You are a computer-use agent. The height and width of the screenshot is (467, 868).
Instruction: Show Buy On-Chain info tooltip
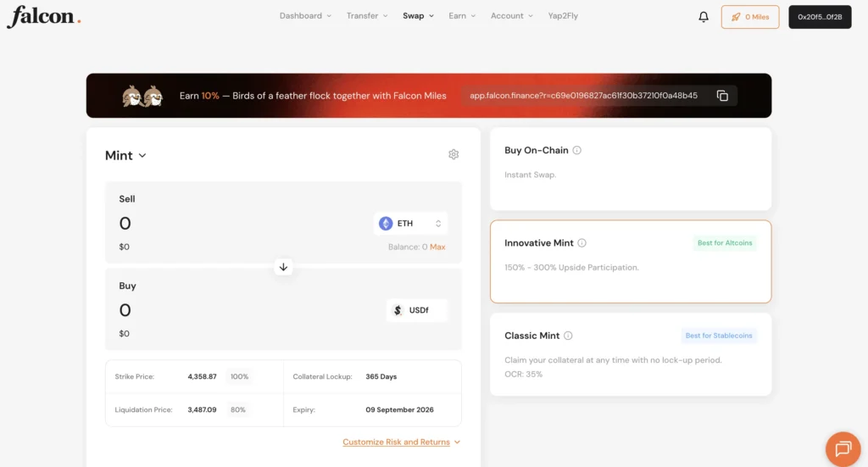click(576, 150)
